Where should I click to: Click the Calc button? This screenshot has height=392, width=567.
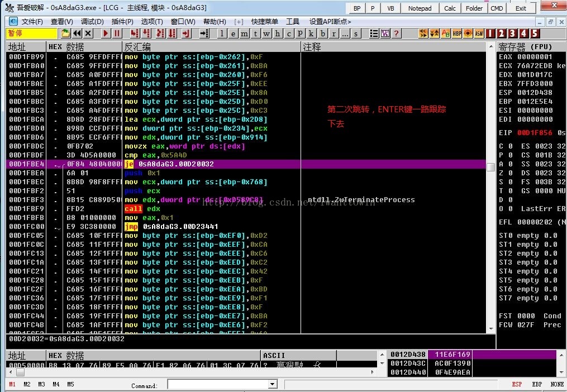(450, 8)
